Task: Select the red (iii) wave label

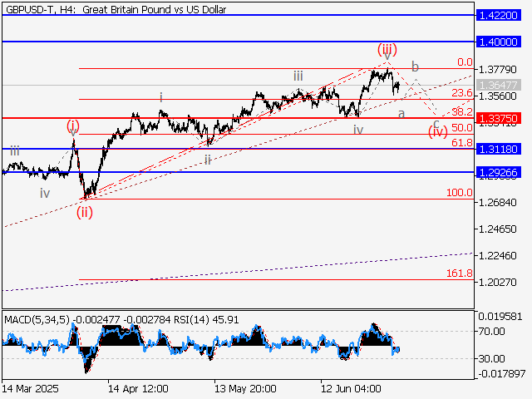Action: 387,47
